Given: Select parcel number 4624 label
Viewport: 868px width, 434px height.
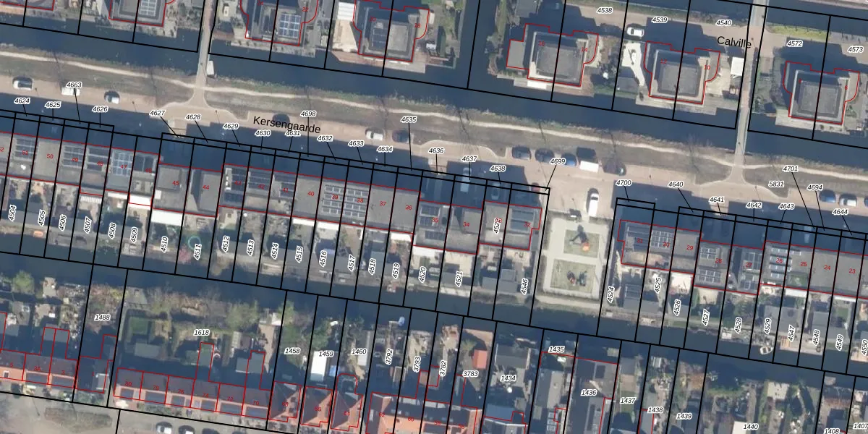Looking at the screenshot, I should click(x=22, y=101).
